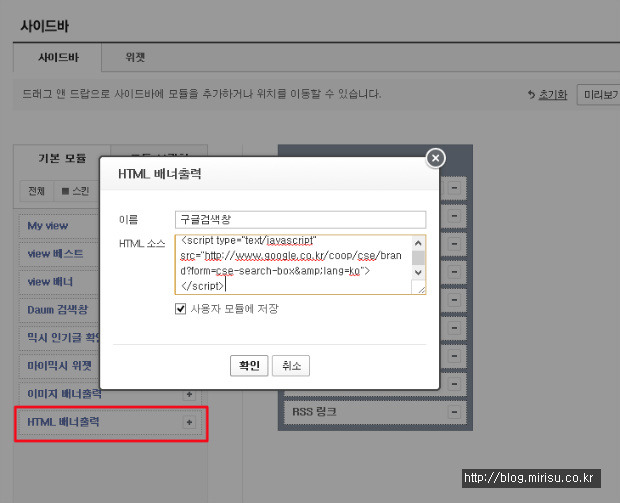Click the HTML source scrollbar up arrow
The height and width of the screenshot is (503, 620).
tap(418, 243)
